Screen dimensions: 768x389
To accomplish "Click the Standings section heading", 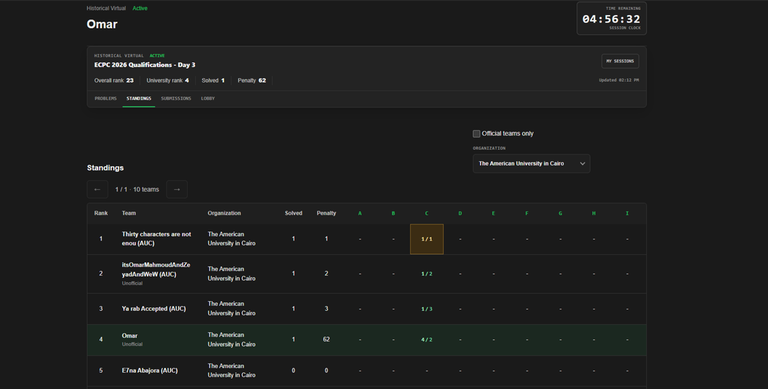I will pyautogui.click(x=105, y=168).
